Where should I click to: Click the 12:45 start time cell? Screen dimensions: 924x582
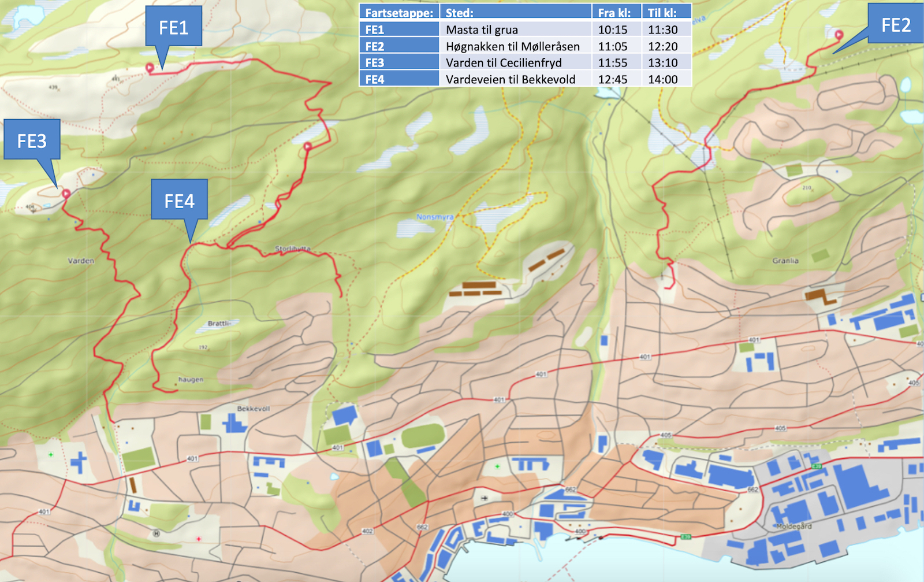tap(617, 79)
